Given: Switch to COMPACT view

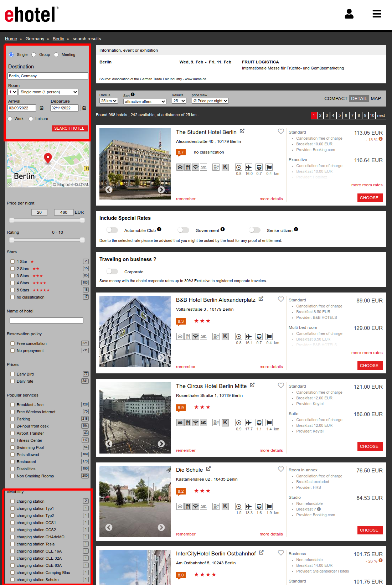Looking at the screenshot, I should tap(336, 99).
